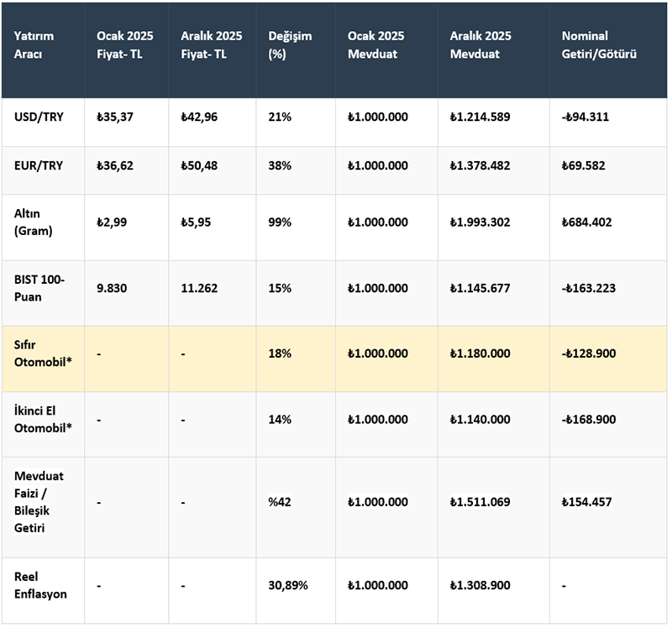Click the 30,89% real inflation value

288,584
